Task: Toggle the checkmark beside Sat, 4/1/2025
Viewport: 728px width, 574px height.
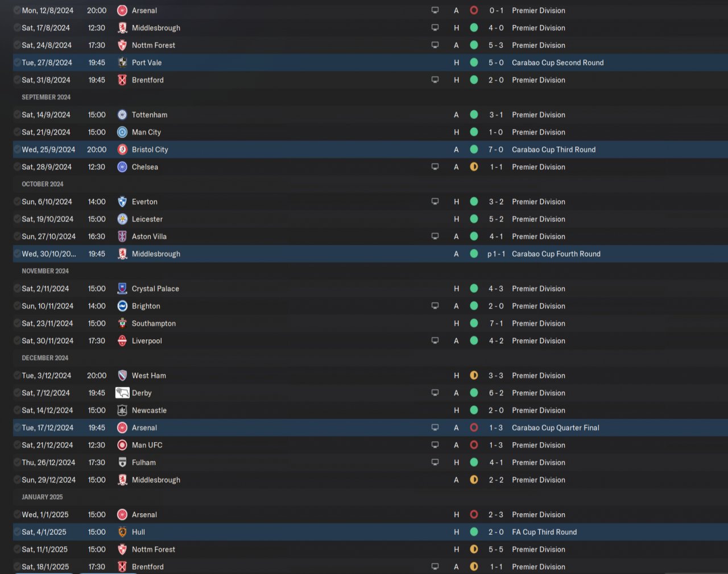Action: (17, 532)
